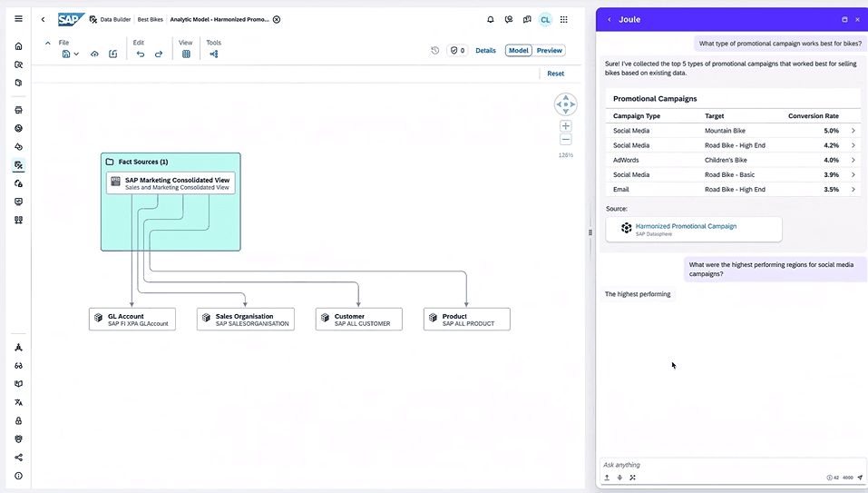Click the Undo arrow in Edit group
Viewport: 868px width, 493px height.
141,54
